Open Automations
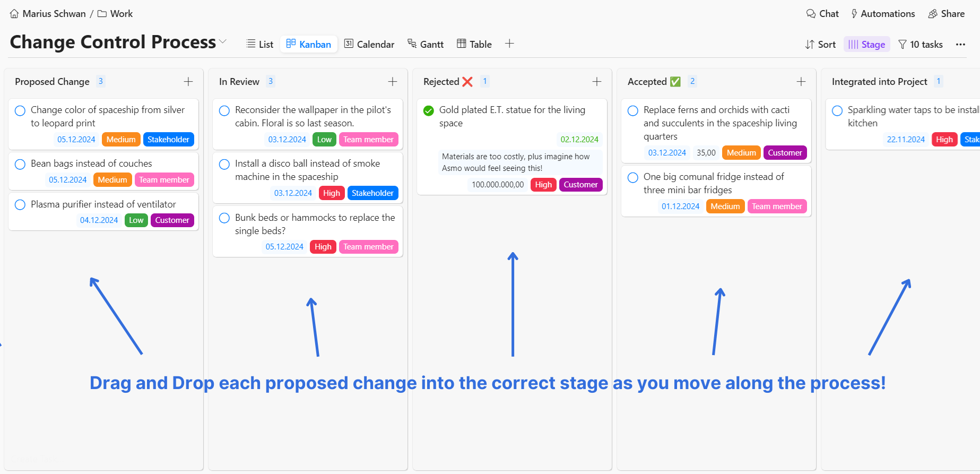This screenshot has width=980, height=474. click(882, 14)
